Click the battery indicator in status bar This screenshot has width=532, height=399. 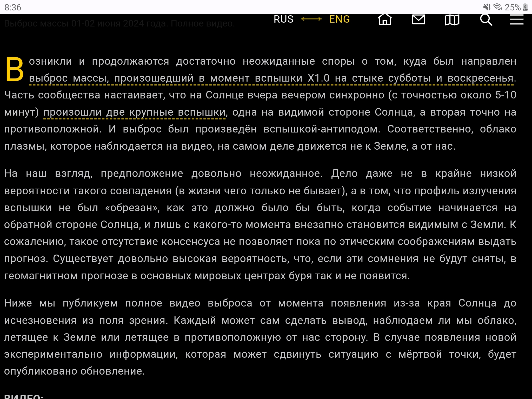tap(525, 7)
